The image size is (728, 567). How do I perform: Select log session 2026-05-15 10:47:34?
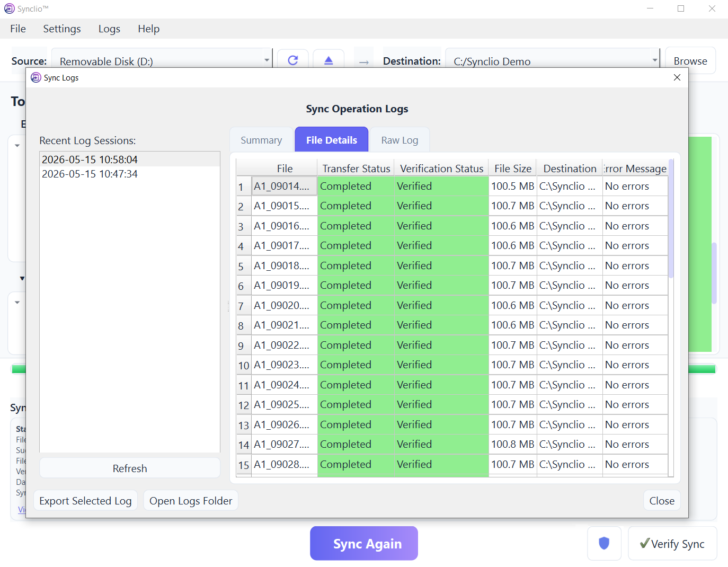(130, 174)
